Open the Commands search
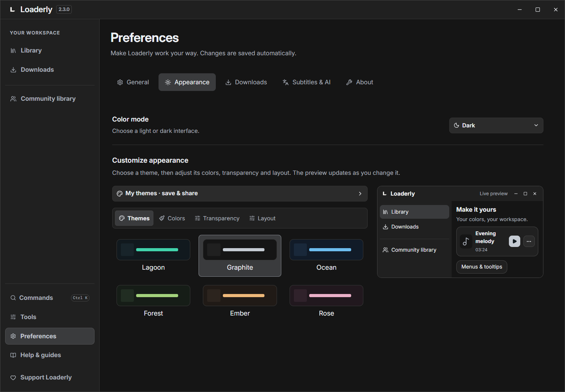The image size is (565, 392). [50, 298]
